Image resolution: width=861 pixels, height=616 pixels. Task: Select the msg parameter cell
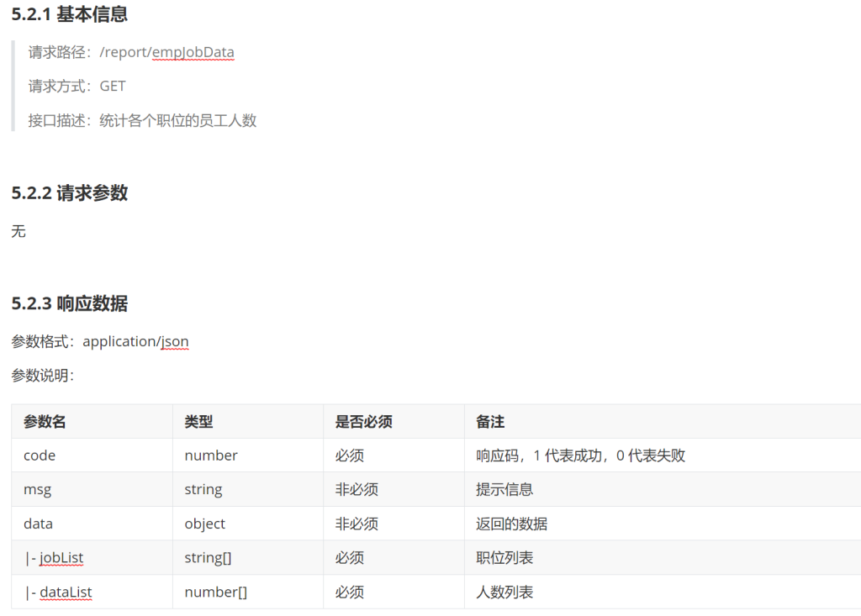[37, 489]
